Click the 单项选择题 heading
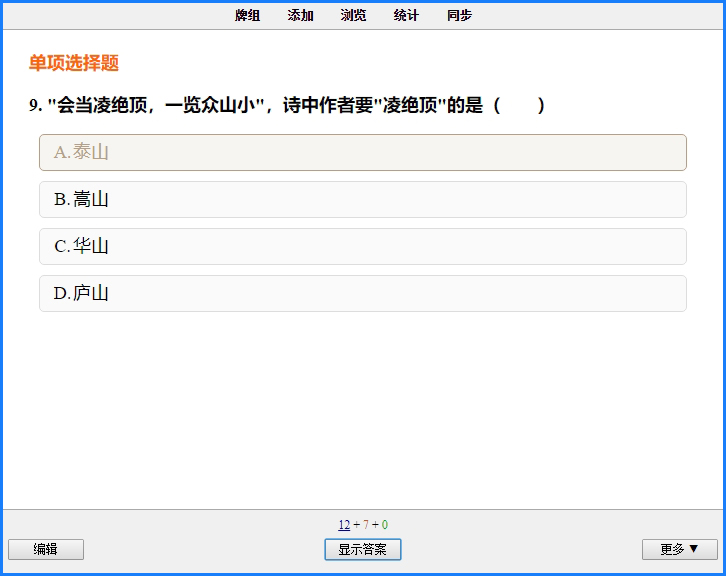Viewport: 726px width, 576px height. pos(74,63)
